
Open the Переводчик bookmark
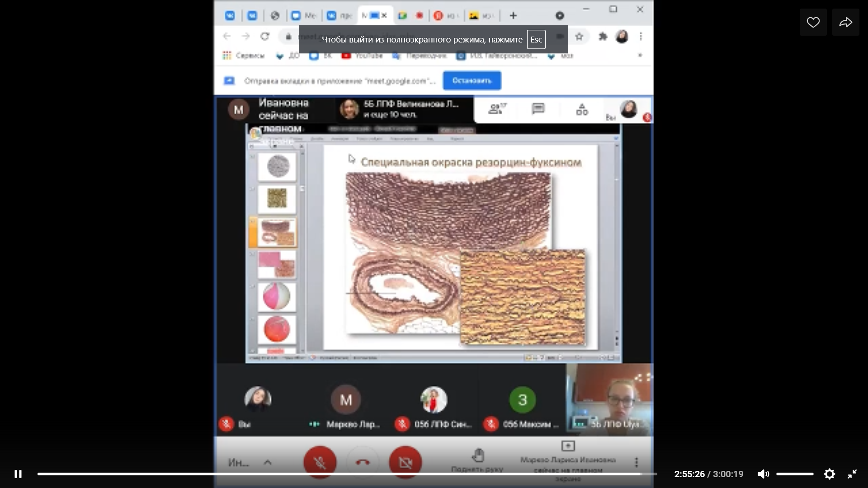click(x=420, y=56)
